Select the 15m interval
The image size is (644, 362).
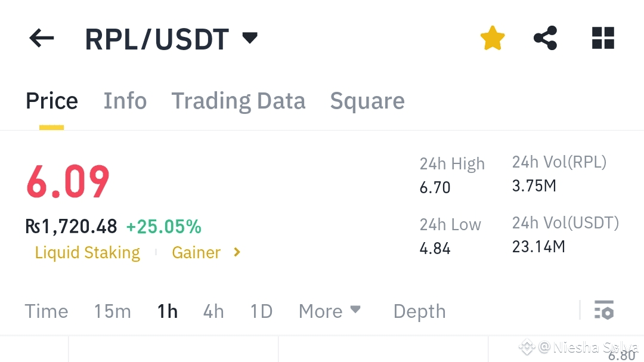[x=112, y=311]
